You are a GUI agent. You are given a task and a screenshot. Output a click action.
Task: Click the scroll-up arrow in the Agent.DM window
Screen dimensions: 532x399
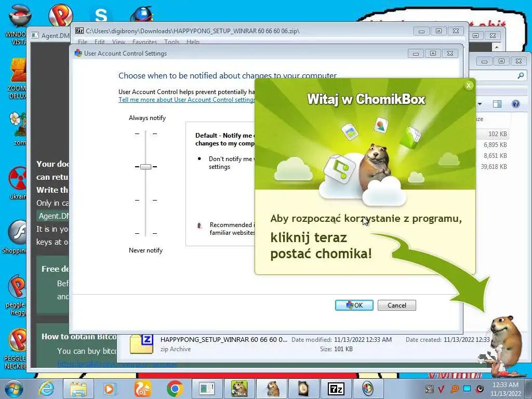[497, 47]
